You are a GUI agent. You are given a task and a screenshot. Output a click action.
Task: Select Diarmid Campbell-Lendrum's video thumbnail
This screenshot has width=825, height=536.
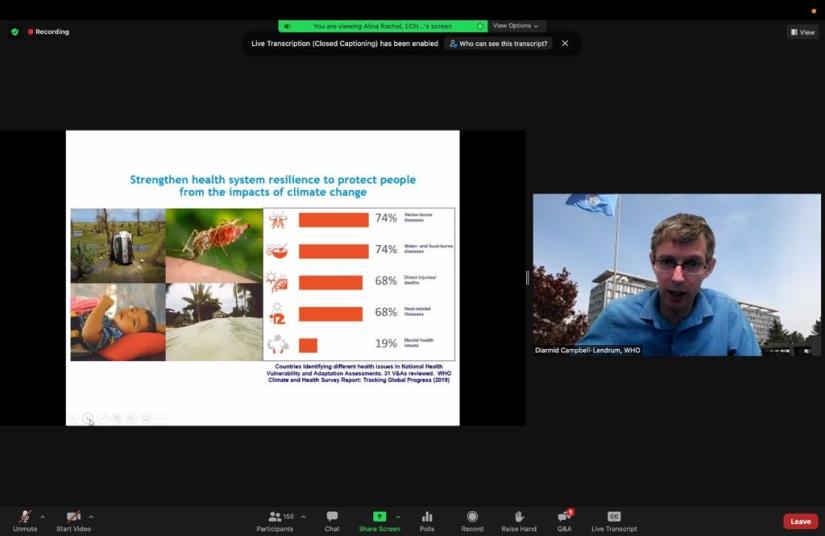676,275
